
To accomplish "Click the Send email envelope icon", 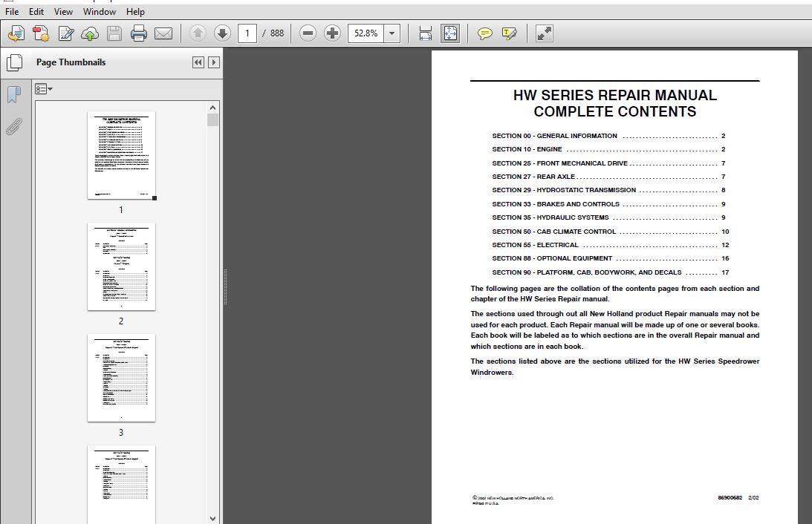I will point(163,33).
